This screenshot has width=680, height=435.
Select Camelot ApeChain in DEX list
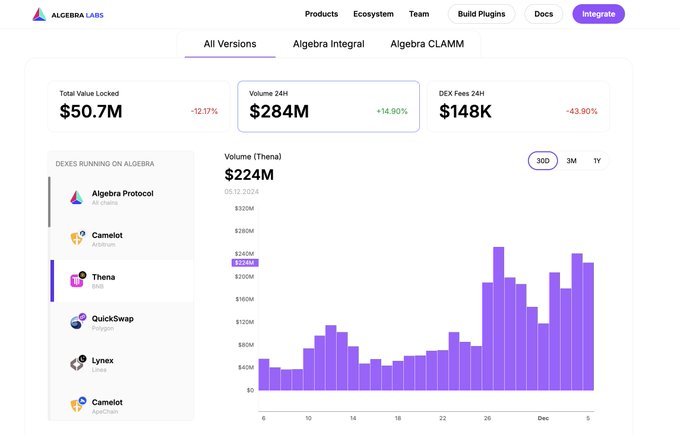pyautogui.click(x=122, y=405)
